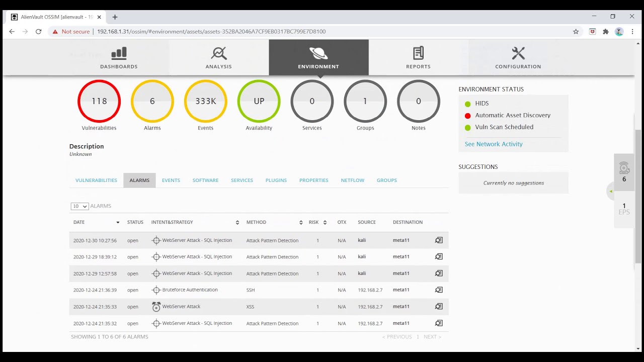Screen dimensions: 644x362
Task: Click the 0 Notes circle
Action: pyautogui.click(x=419, y=101)
